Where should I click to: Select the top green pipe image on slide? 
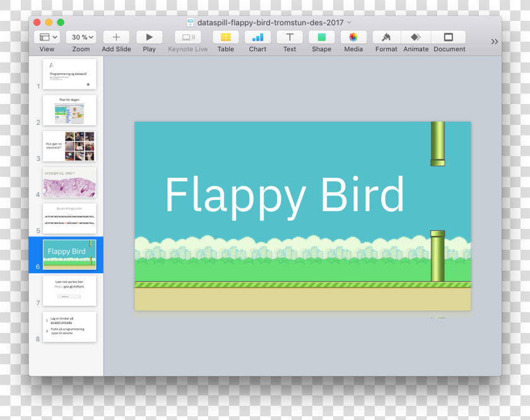click(437, 144)
